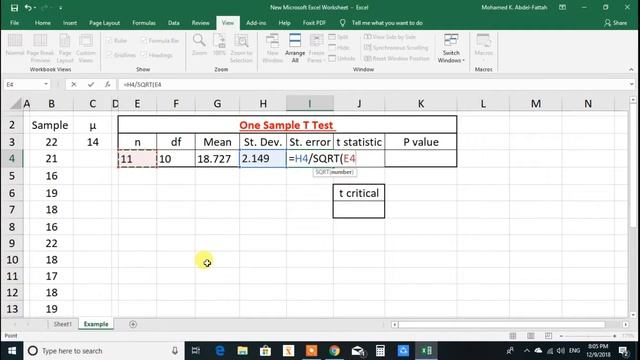Open the Zoom magnifier dialog
The image size is (640, 360).
(199, 45)
